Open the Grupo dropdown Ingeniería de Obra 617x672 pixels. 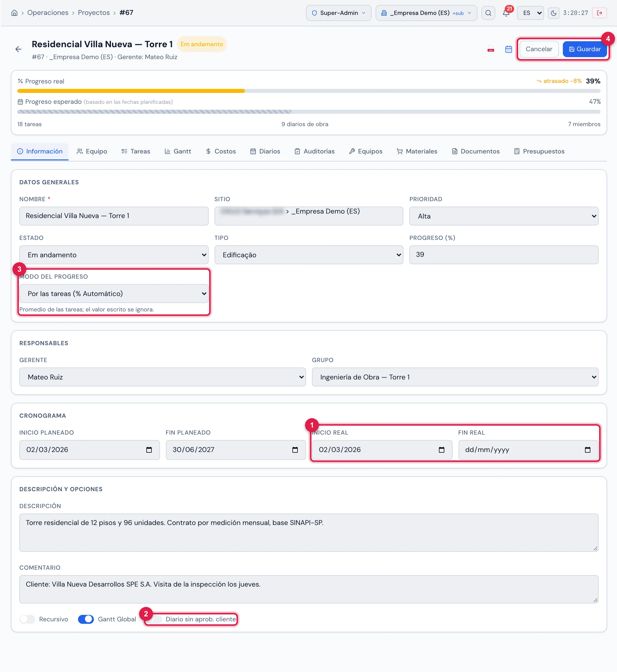pos(455,377)
